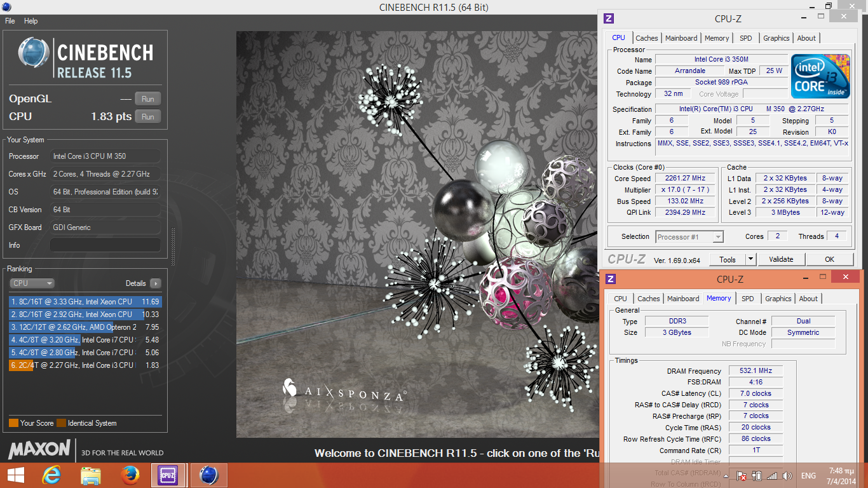The image size is (868, 488).
Task: Click the brown Identical System legend swatch
Action: 61,423
